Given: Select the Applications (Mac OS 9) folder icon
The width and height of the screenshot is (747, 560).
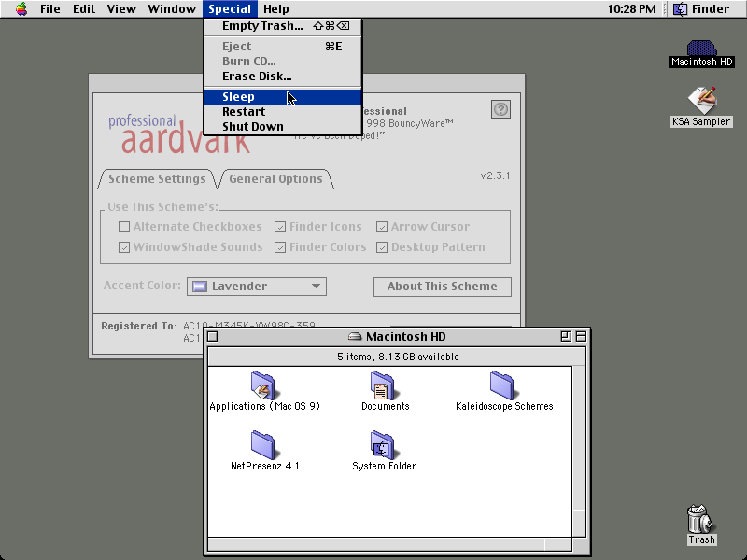Looking at the screenshot, I should tap(263, 385).
